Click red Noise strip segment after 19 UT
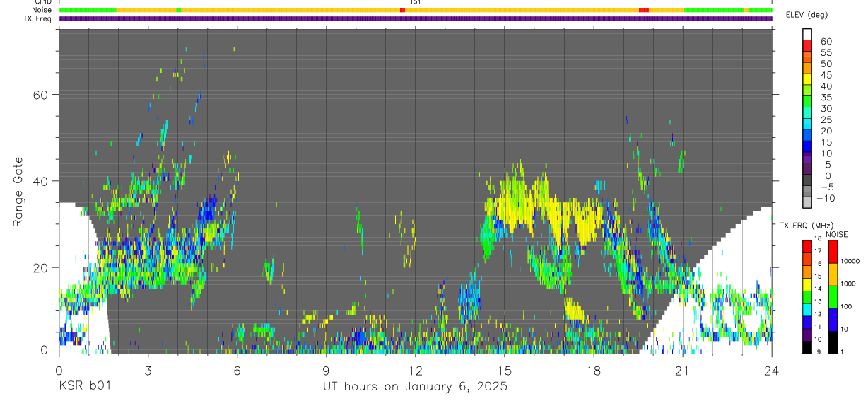The height and width of the screenshot is (401, 868). click(643, 10)
